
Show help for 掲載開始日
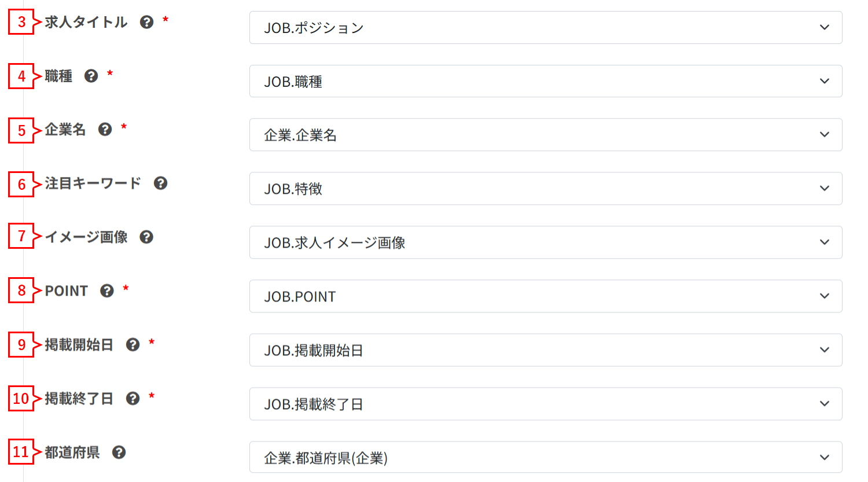point(133,344)
